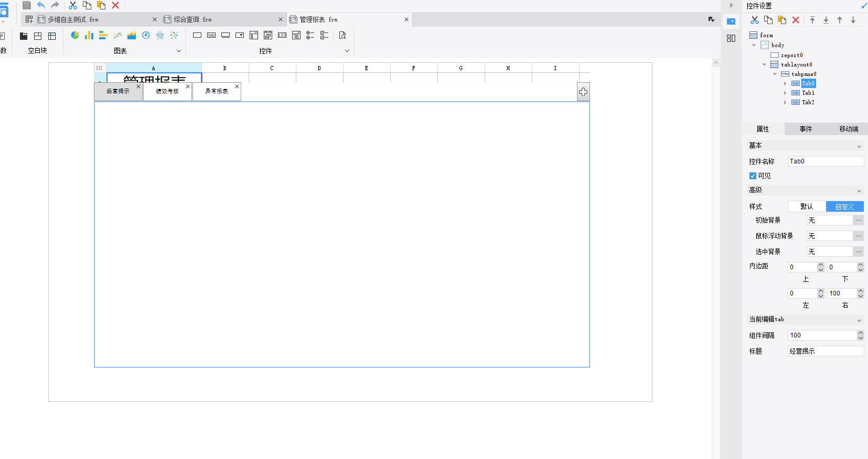Move widget down one level
Viewport: 868px width, 459px height.
[853, 20]
